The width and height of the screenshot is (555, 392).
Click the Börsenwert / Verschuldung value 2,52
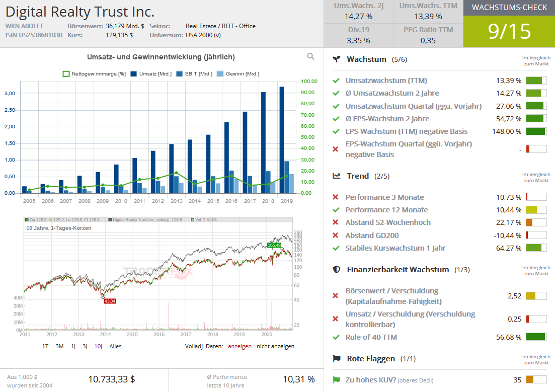coord(515,296)
